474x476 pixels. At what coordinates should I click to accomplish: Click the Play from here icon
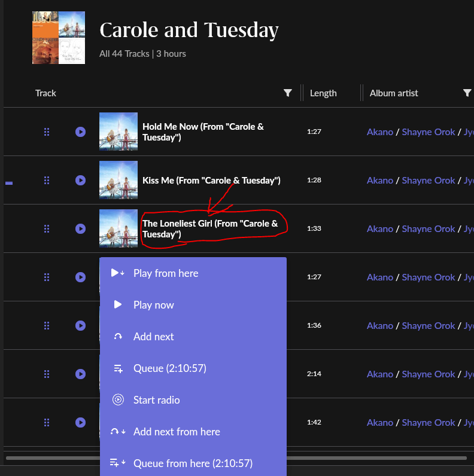tap(117, 273)
